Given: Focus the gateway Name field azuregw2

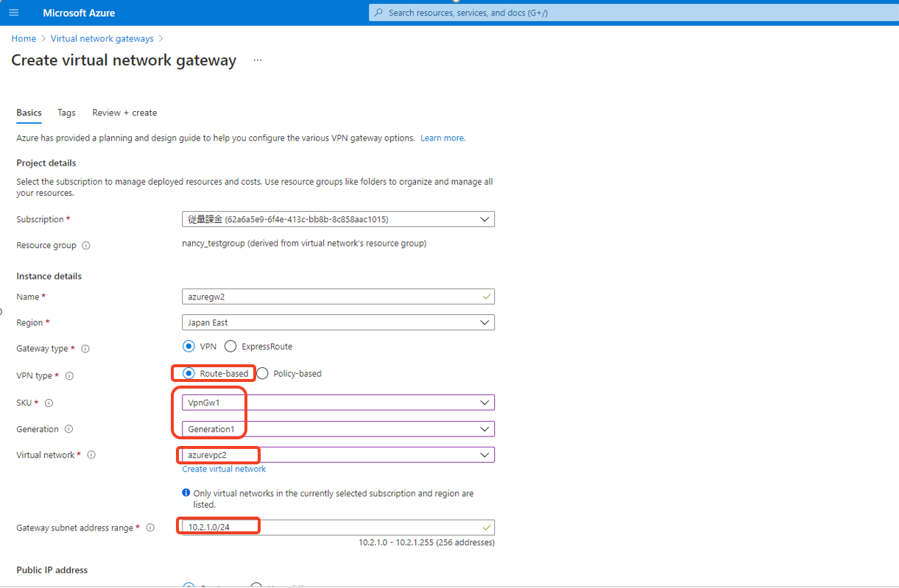Looking at the screenshot, I should click(x=338, y=297).
